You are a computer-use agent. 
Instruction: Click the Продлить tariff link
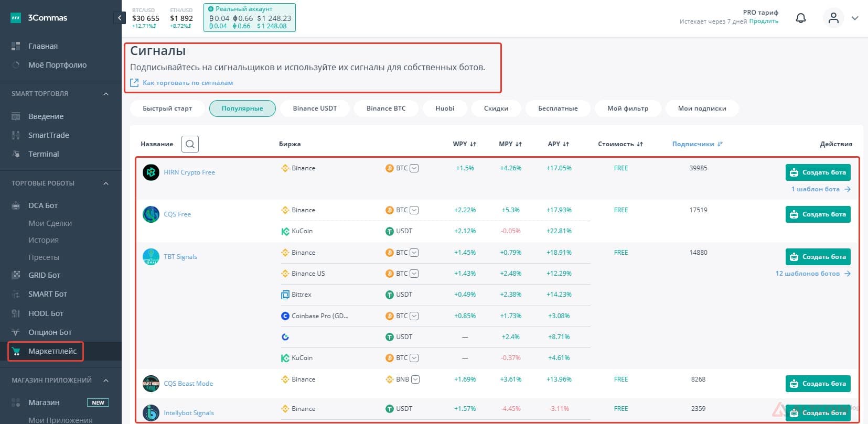(x=764, y=21)
